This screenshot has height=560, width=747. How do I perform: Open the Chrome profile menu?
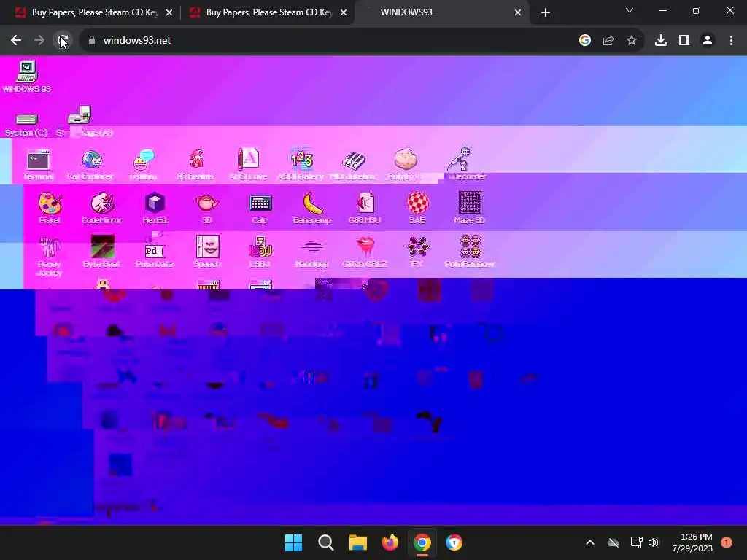tap(708, 41)
